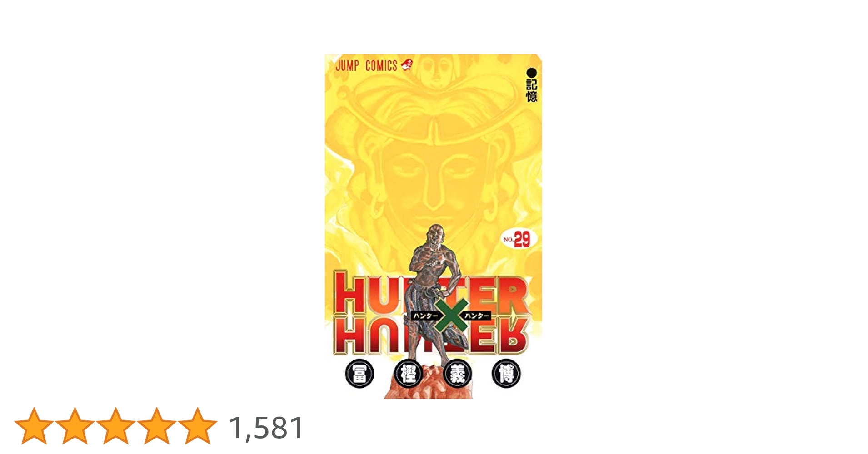The image size is (868, 454).
Task: Open the 1,581 ratings count link
Action: point(267,428)
